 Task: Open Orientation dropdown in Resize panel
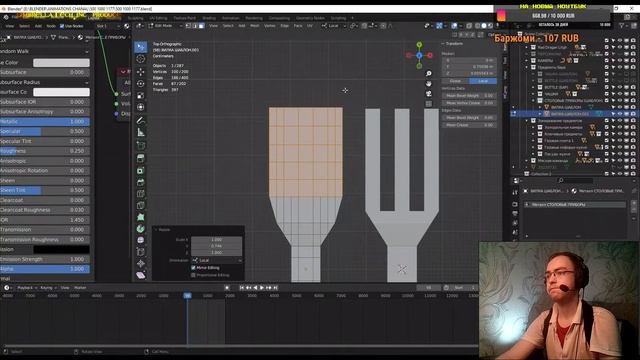pyautogui.click(x=216, y=260)
